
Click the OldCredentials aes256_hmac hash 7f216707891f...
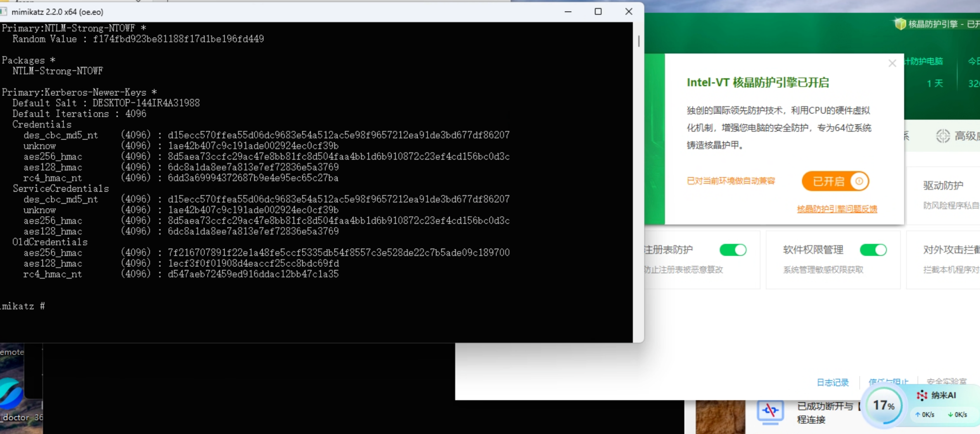click(339, 253)
